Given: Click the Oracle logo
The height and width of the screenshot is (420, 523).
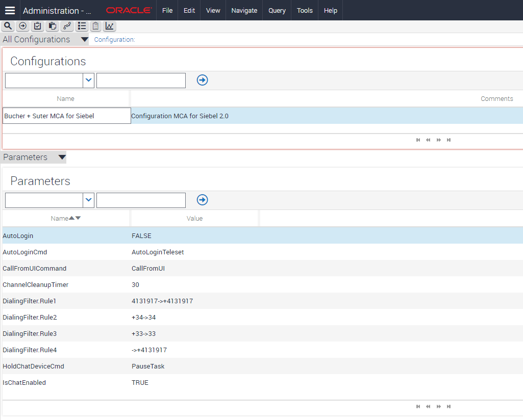Looking at the screenshot, I should point(129,10).
